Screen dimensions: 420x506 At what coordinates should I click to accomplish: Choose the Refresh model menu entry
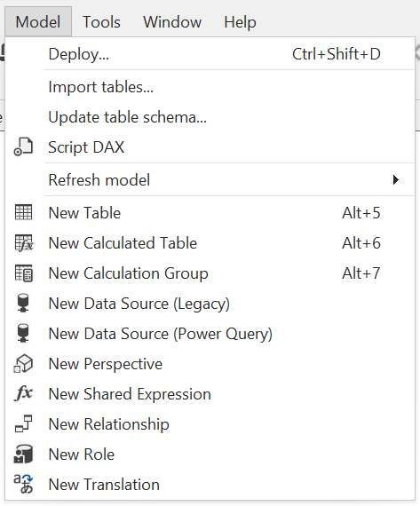(210, 179)
